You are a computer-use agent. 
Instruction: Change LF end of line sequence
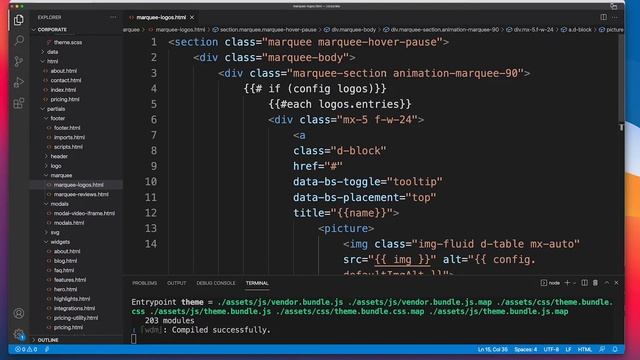568,349
